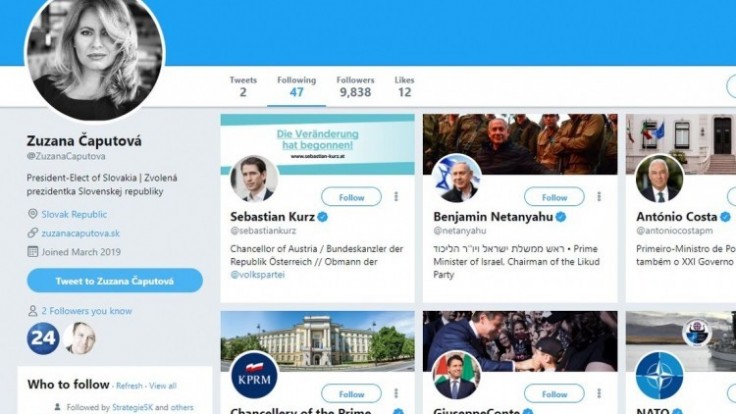
Task: Follow Sebastian Kurz
Action: point(351,197)
